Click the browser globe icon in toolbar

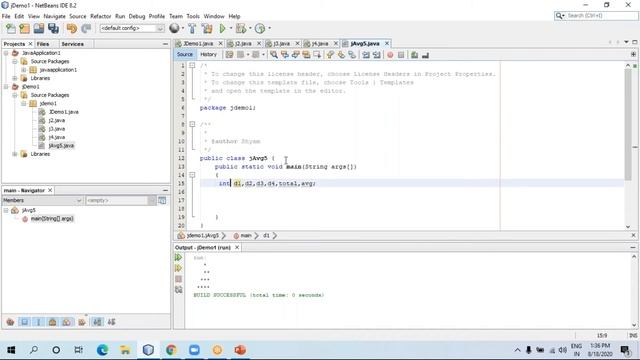click(x=174, y=28)
